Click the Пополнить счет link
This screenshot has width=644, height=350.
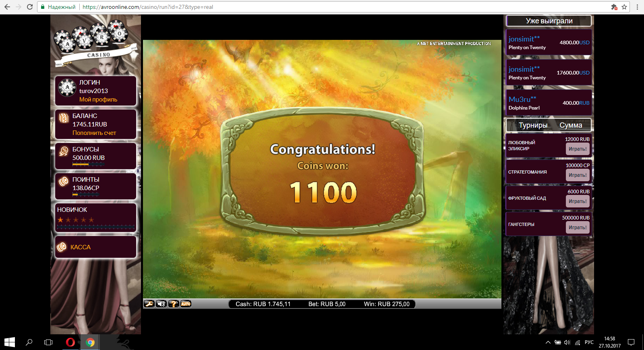[x=94, y=133]
